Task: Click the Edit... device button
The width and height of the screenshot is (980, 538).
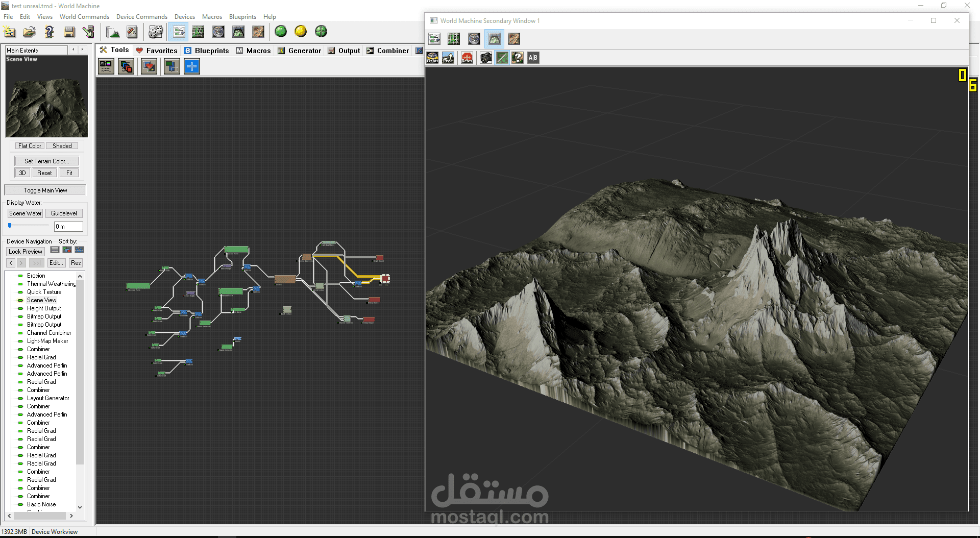Action: (56, 263)
